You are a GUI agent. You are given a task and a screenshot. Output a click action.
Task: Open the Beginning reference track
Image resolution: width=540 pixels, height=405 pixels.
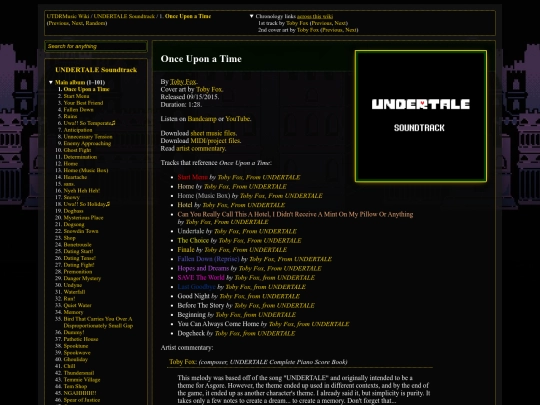[191, 315]
